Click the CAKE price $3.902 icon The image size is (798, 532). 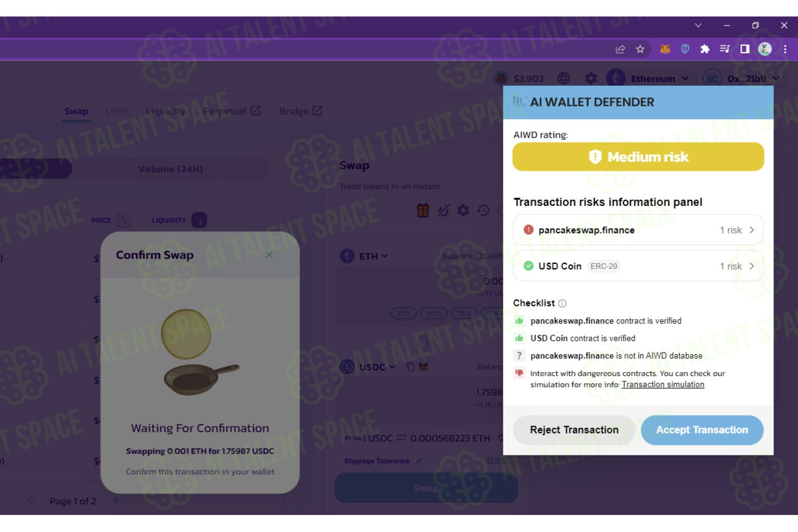point(501,78)
